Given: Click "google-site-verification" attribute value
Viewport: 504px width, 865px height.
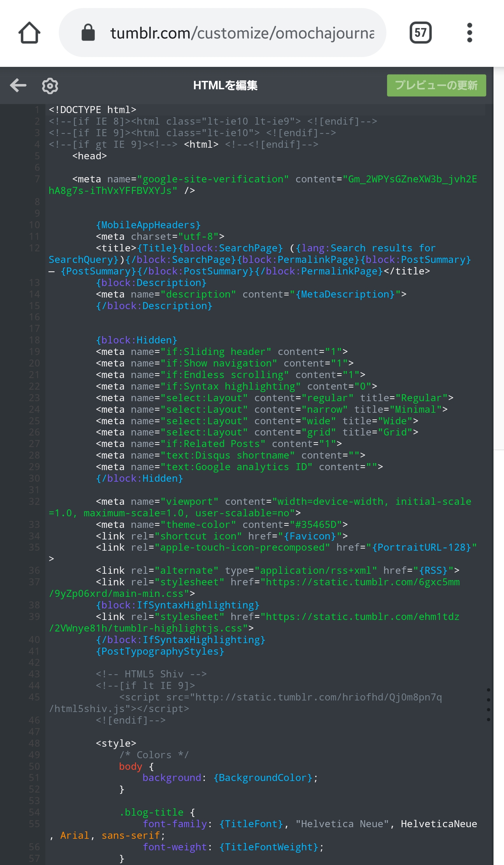Looking at the screenshot, I should click(x=213, y=179).
